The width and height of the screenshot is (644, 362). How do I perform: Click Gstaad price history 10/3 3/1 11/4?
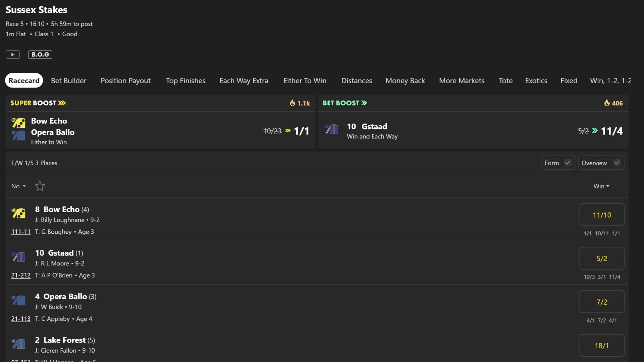(x=602, y=277)
